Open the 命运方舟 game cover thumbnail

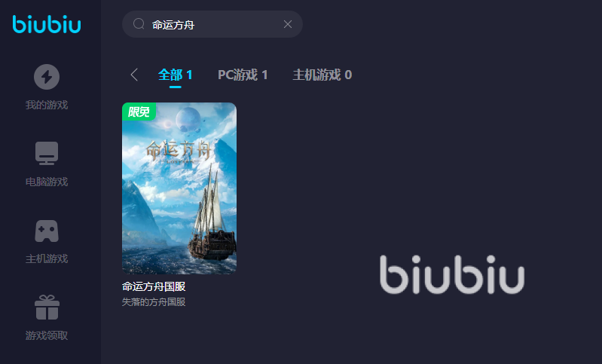pos(179,188)
